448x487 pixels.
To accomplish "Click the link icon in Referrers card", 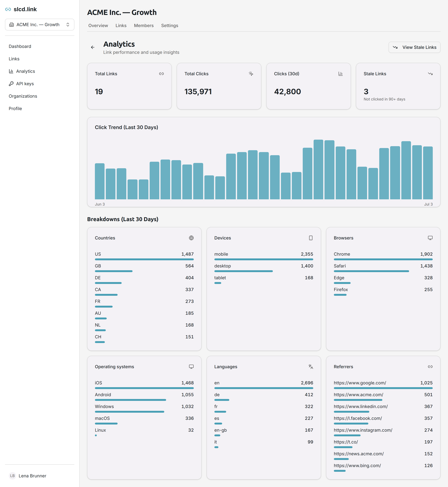I will [430, 367].
